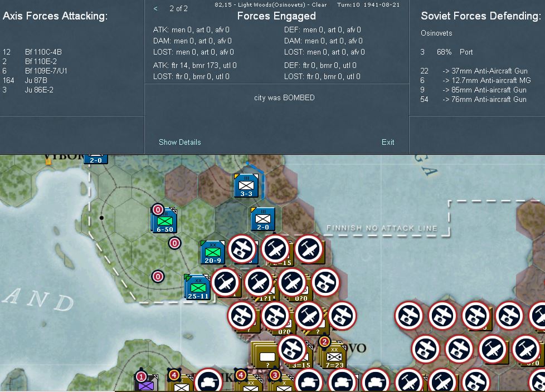Click Show Details link
Image resolution: width=545 pixels, height=392 pixels.
(x=179, y=142)
